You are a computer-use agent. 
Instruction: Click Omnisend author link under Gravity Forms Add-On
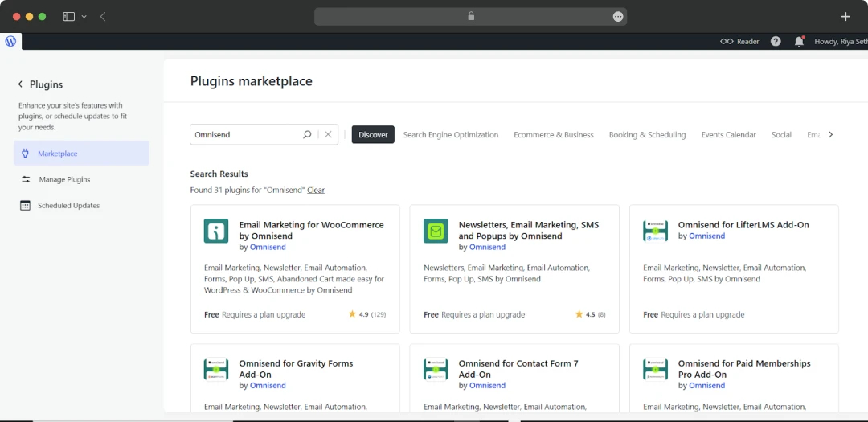268,386
